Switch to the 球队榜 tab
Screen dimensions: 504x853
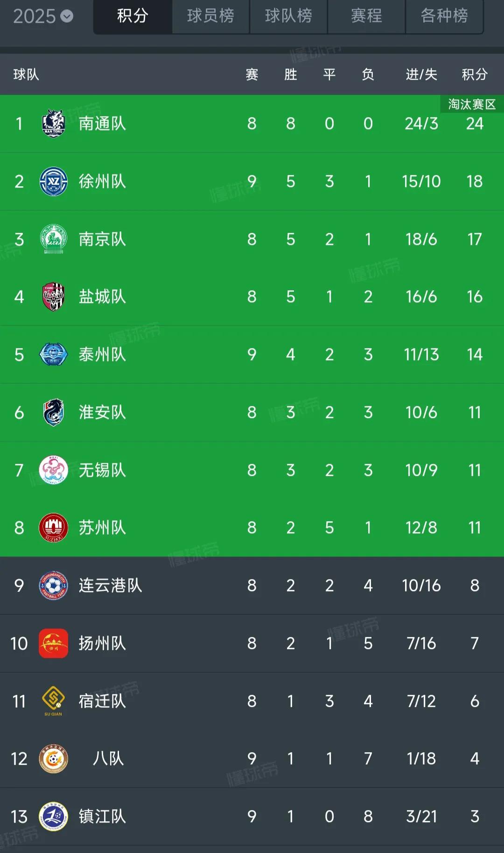[288, 16]
